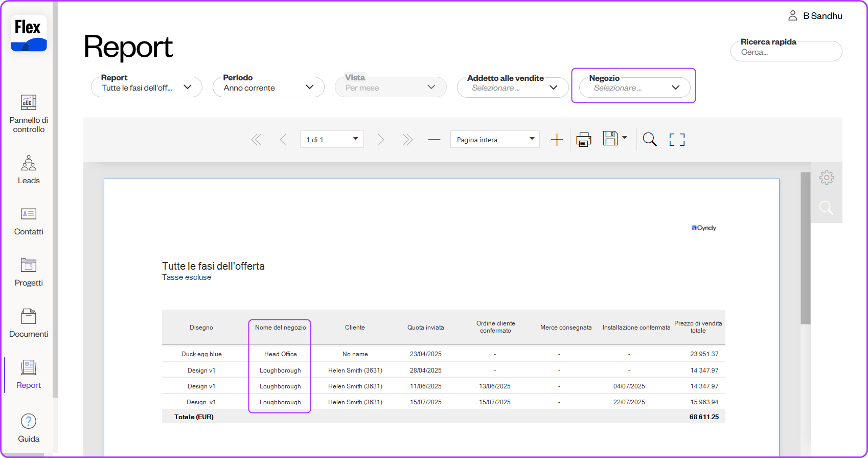Open Pannello di controllo from the sidebar
This screenshot has height=458, width=868.
pos(29,114)
